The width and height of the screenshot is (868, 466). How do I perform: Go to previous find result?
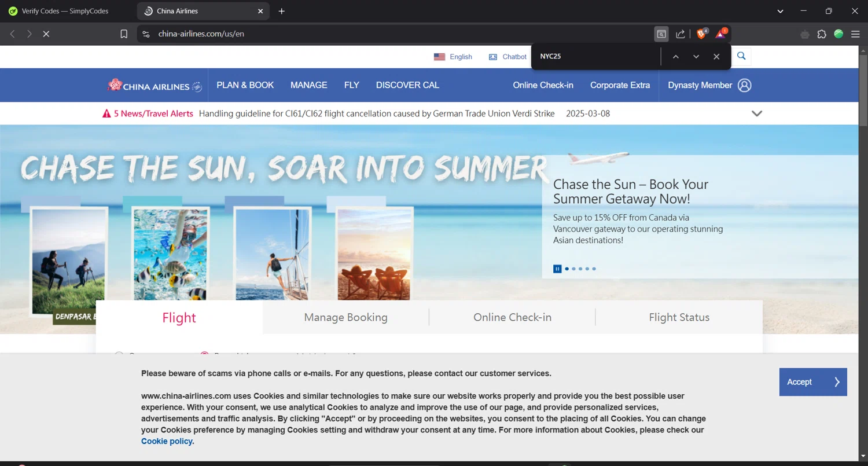coord(675,57)
